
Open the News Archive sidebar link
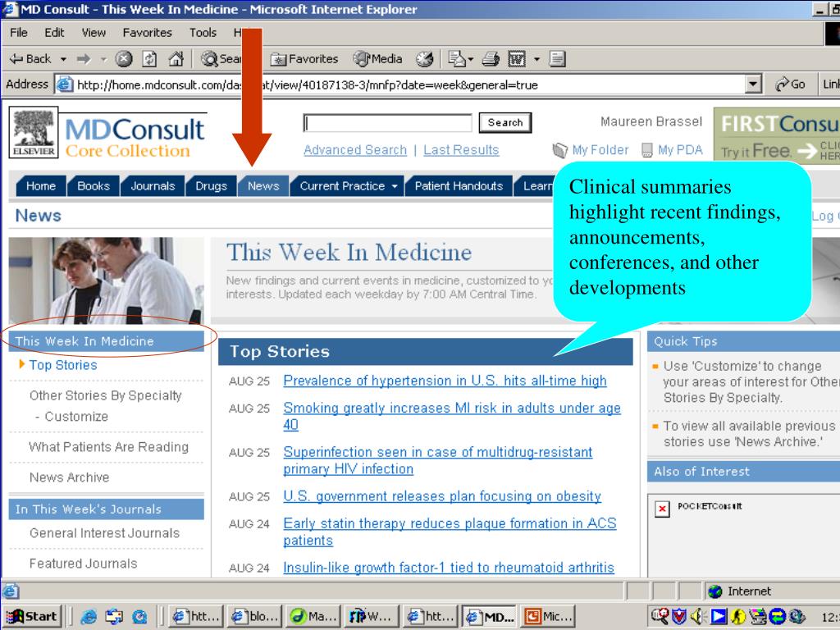click(x=69, y=477)
